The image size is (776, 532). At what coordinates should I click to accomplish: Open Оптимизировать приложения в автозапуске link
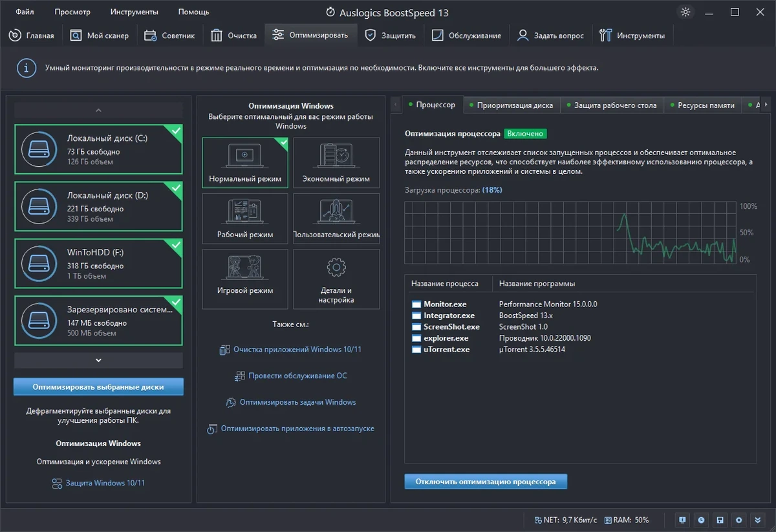(290, 429)
